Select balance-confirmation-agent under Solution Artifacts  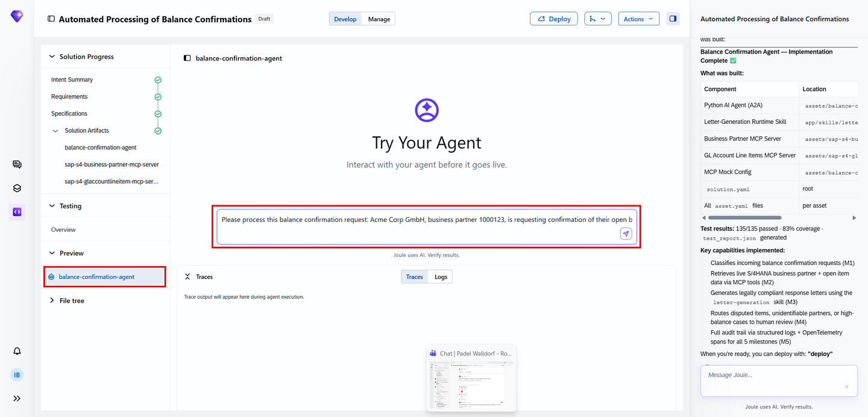point(101,147)
